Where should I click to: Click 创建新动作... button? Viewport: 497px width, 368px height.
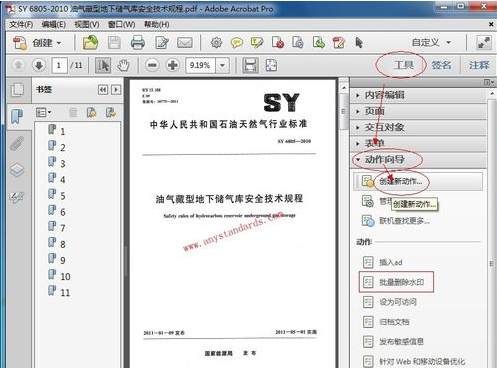coord(418,181)
